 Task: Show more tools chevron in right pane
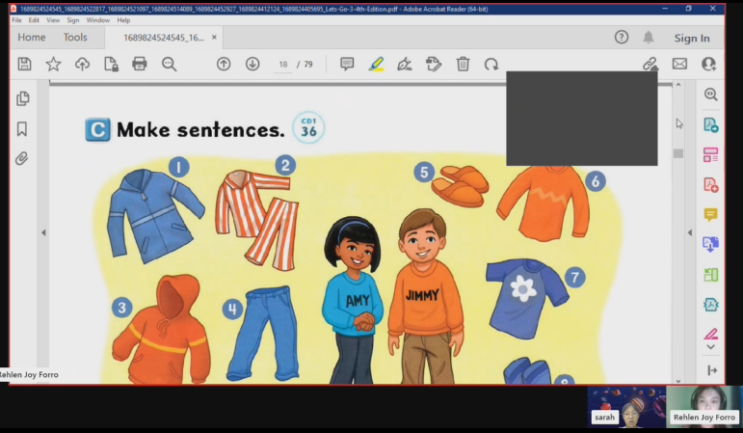[711, 347]
